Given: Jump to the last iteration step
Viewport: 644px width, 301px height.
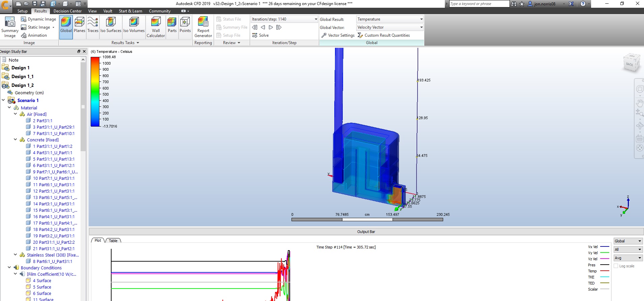Looking at the screenshot, I should (x=279, y=27).
